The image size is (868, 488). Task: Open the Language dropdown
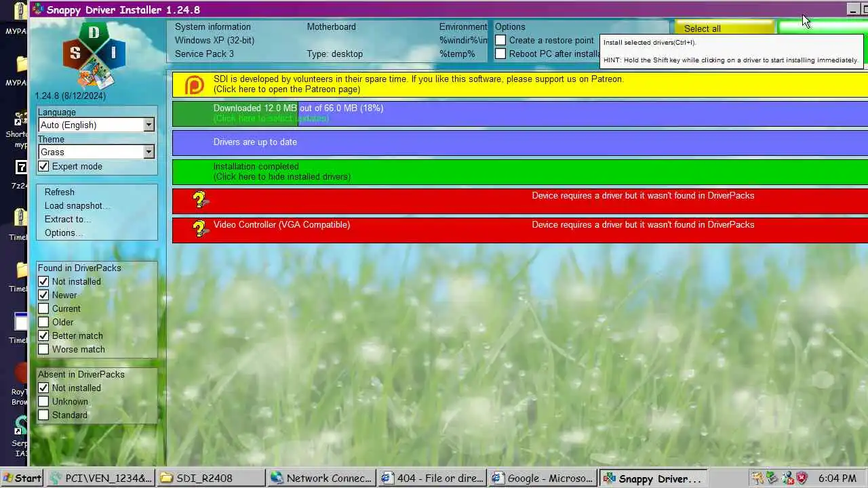pyautogui.click(x=96, y=125)
